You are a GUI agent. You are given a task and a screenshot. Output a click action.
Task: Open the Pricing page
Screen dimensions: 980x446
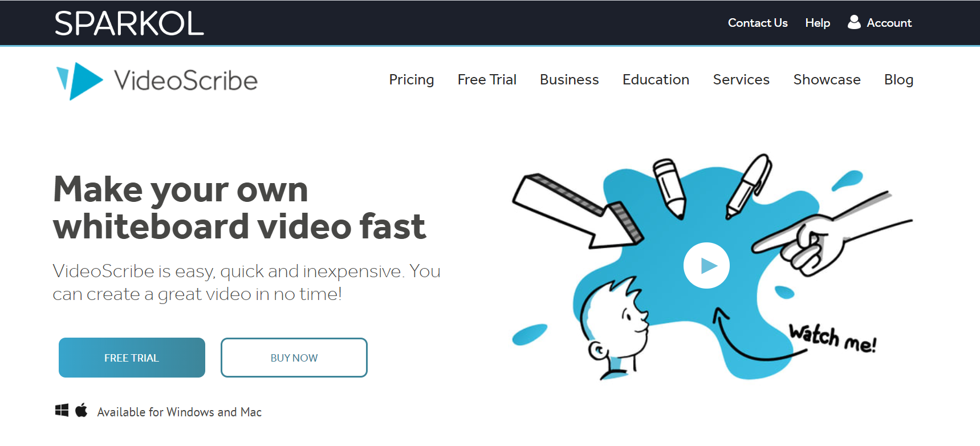(412, 80)
